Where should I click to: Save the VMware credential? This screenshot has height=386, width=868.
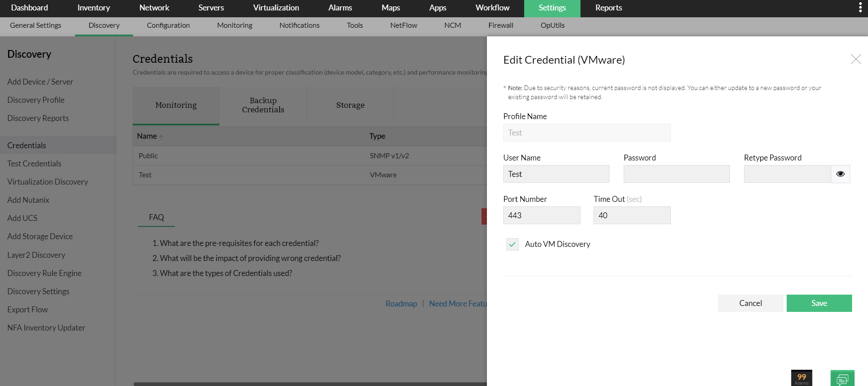point(819,303)
